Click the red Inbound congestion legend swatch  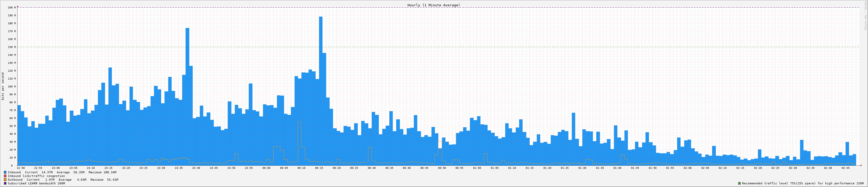point(5,176)
